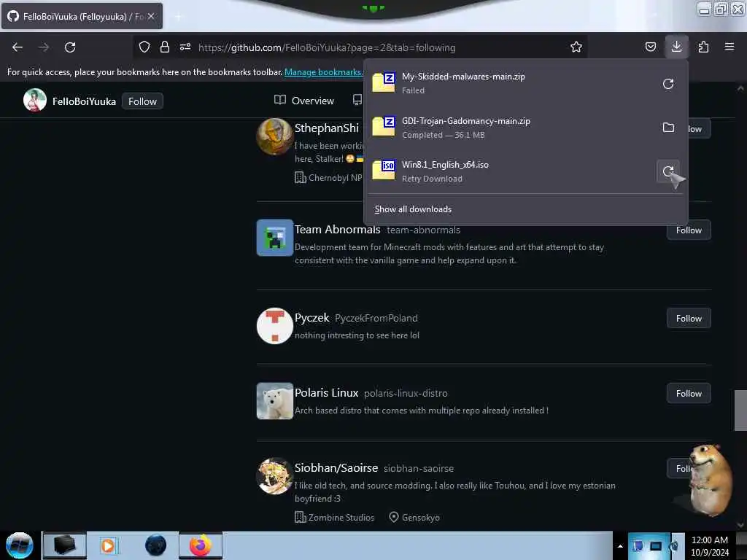Click the polaris-linux-distro username text
747x560 pixels.
(406, 393)
